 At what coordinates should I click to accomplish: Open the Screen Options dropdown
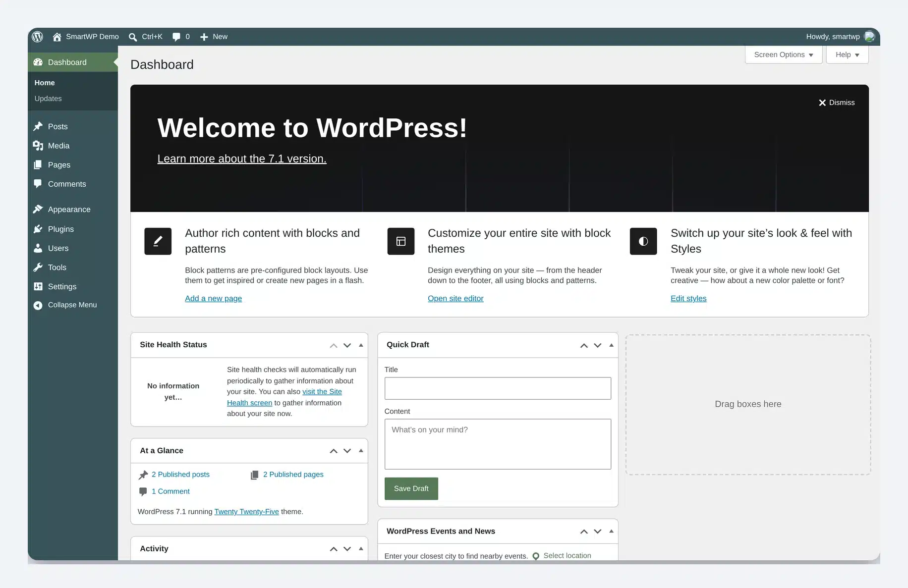click(x=784, y=54)
